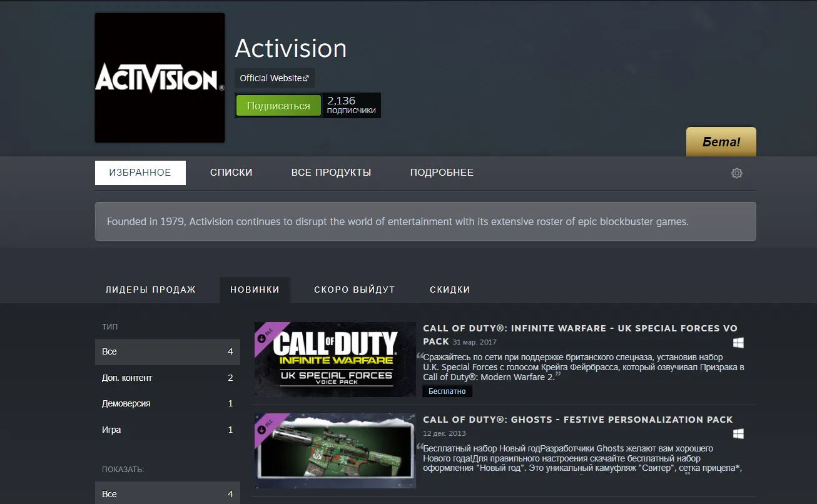Open the ПОДРОБНЕЕ tab
This screenshot has height=504, width=817.
click(442, 173)
